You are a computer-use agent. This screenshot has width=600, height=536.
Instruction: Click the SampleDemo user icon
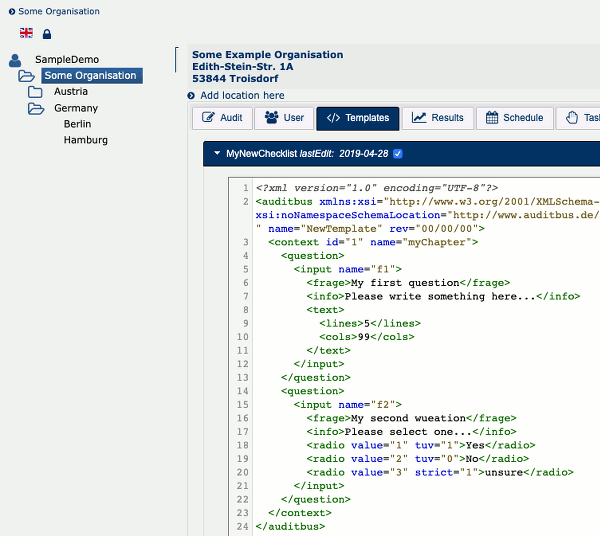pos(15,60)
